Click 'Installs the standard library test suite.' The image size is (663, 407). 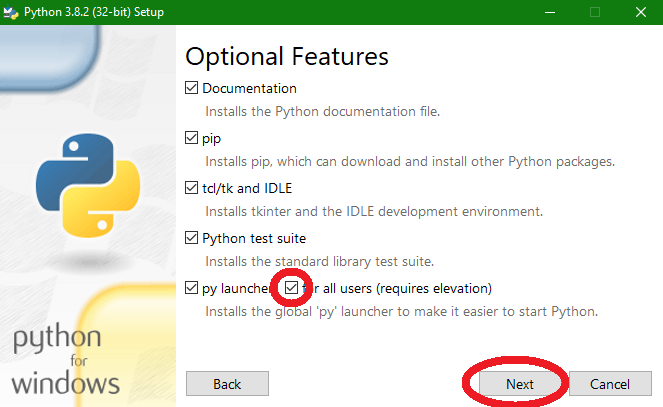[x=320, y=262]
